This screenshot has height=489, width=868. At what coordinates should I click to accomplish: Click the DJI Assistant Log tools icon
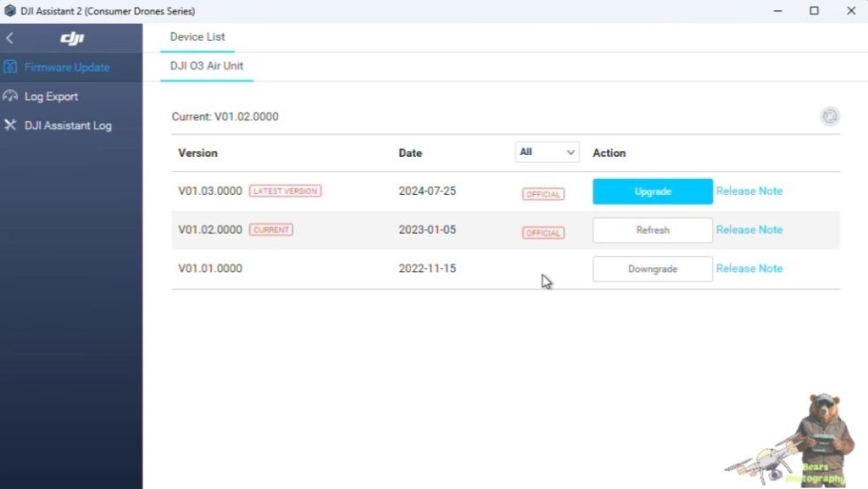(10, 125)
